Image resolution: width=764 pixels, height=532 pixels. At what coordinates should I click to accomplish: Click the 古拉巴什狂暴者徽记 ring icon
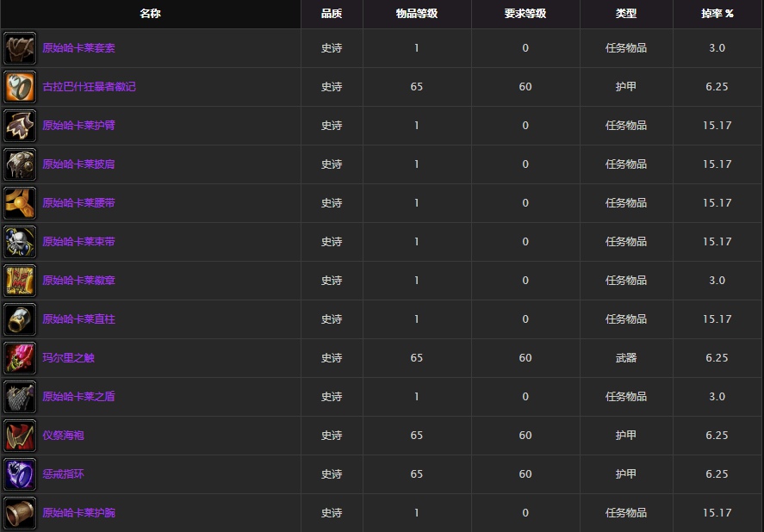pyautogui.click(x=20, y=87)
